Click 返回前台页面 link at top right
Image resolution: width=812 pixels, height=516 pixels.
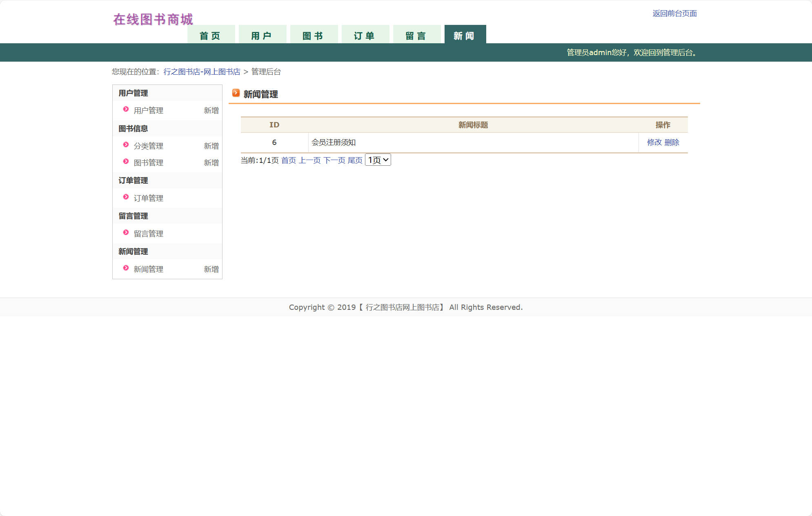(x=674, y=13)
